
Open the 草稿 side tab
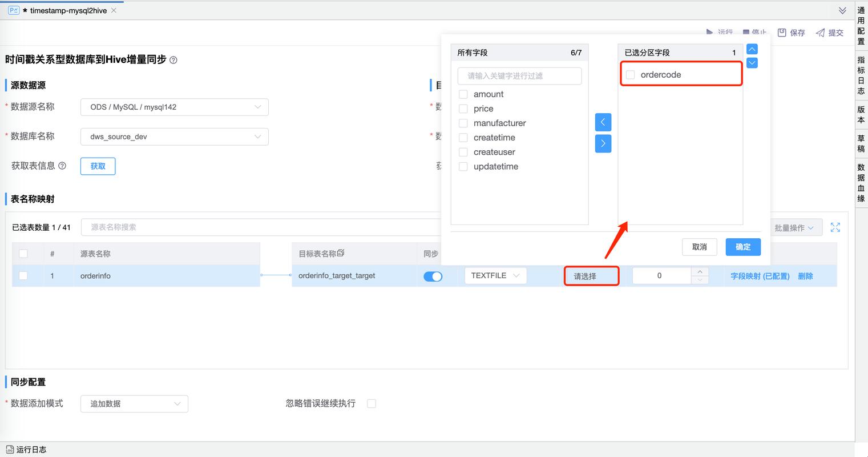pos(861,143)
